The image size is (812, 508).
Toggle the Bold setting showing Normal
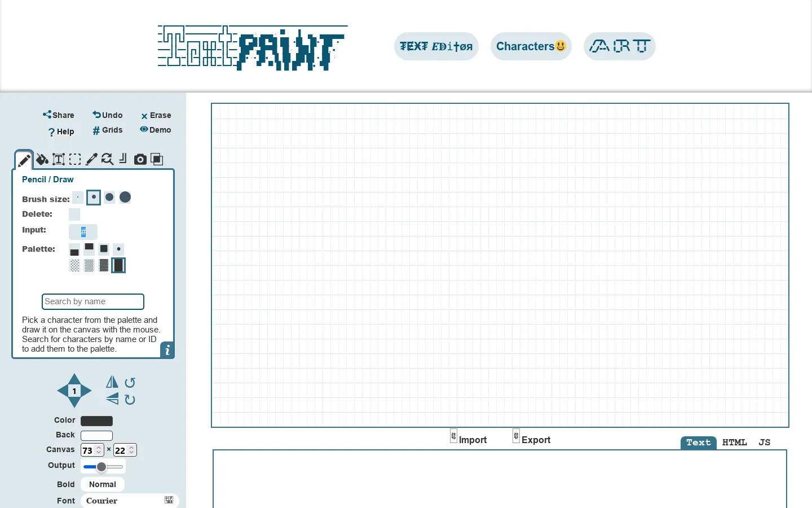coord(103,484)
